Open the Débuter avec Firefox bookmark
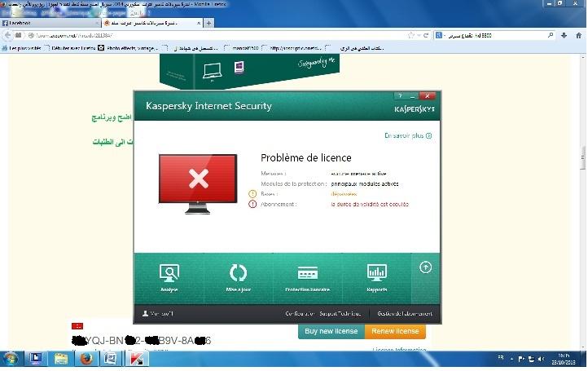Screen dimensions: 588x371 click(70, 48)
